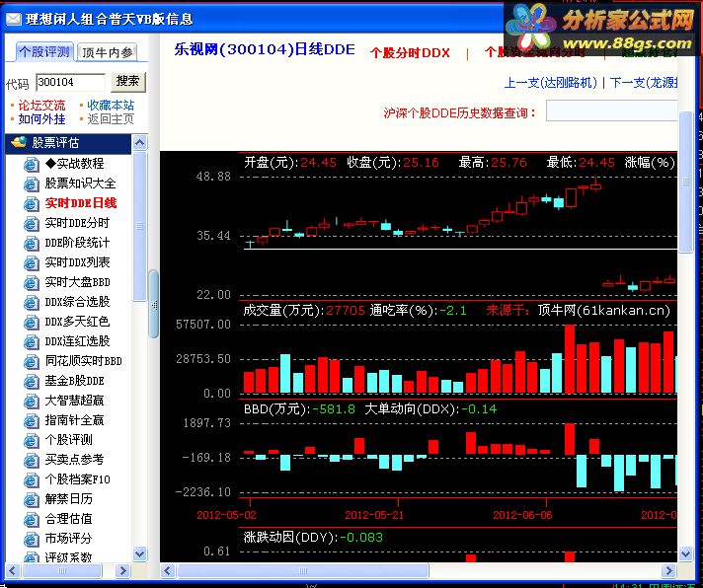This screenshot has width=703, height=588.
Task: Go to previous stock 上一支(达刚路机)
Action: [551, 83]
